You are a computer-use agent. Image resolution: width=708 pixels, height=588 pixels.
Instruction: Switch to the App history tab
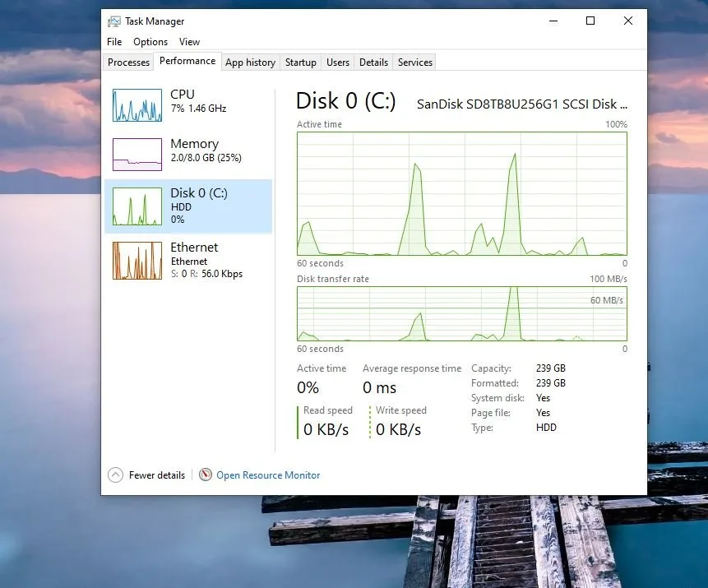pyautogui.click(x=250, y=63)
